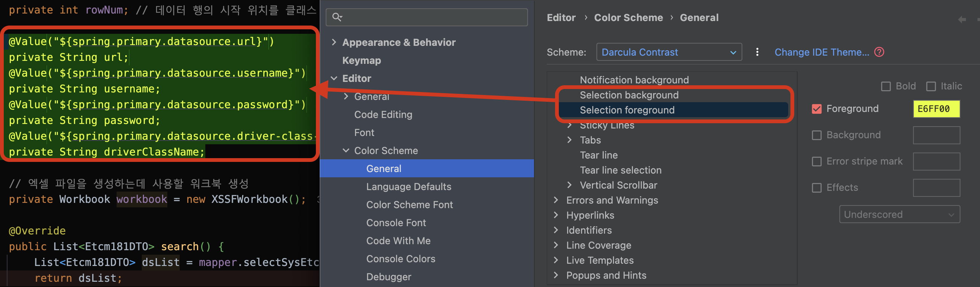
Task: Click the red help question mark icon
Action: tap(879, 52)
